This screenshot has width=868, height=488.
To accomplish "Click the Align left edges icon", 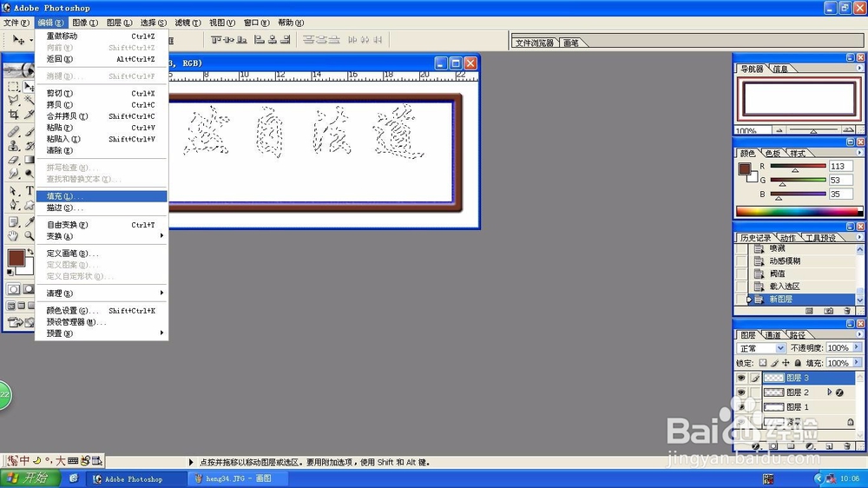I will (259, 40).
